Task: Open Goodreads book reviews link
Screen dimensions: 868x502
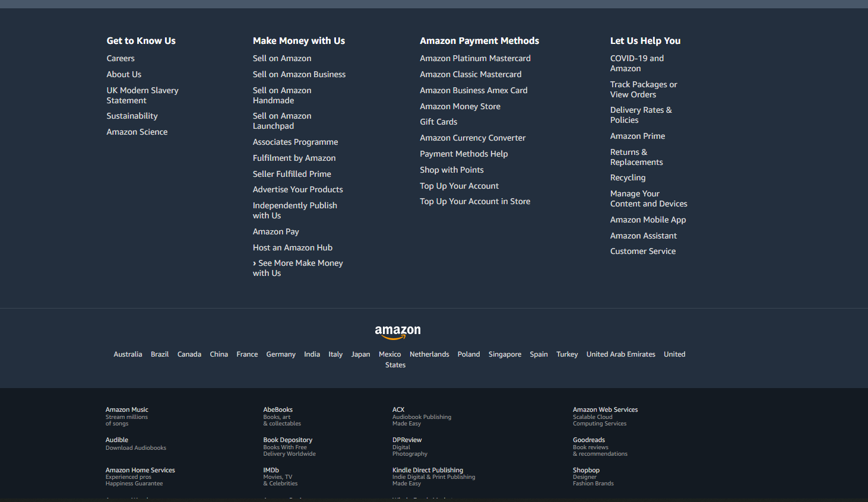Action: click(x=600, y=447)
